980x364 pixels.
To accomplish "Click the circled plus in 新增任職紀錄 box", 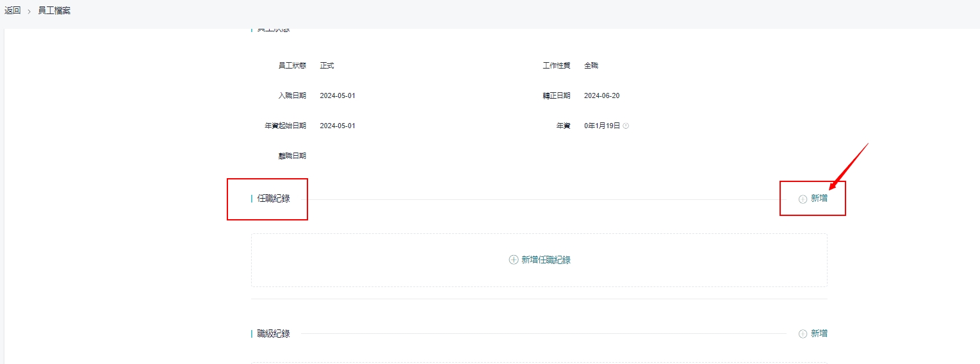I will pyautogui.click(x=513, y=260).
